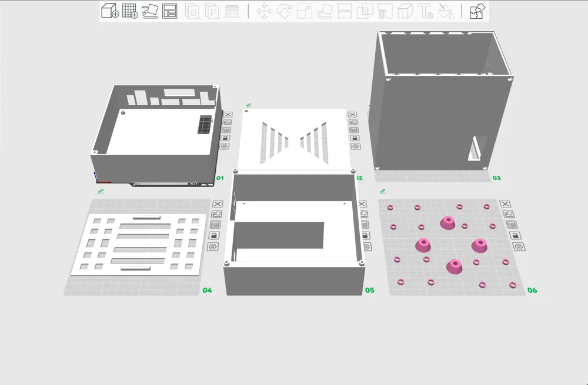Viewport: 588px width, 385px height.
Task: Edit plate 04 name via green pencil
Action: pos(100,191)
